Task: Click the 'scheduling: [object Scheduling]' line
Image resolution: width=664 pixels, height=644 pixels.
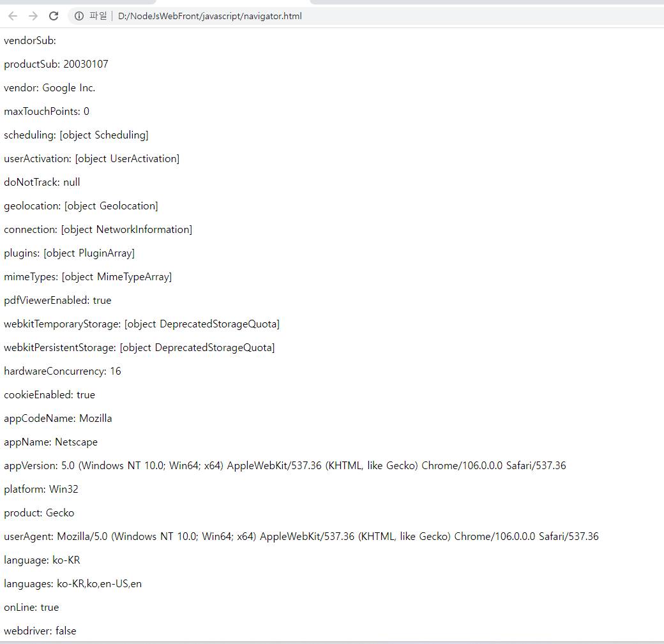Action: [x=76, y=135]
